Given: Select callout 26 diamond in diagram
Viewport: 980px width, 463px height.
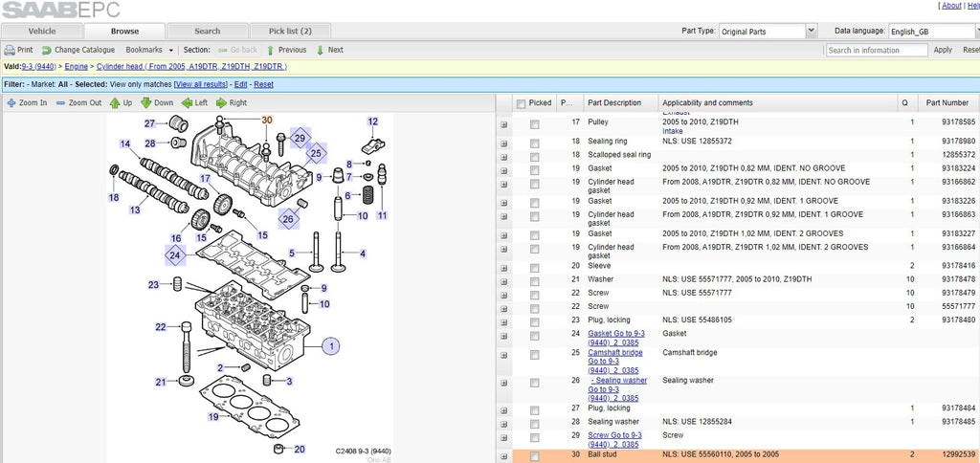Looking at the screenshot, I should (x=288, y=219).
